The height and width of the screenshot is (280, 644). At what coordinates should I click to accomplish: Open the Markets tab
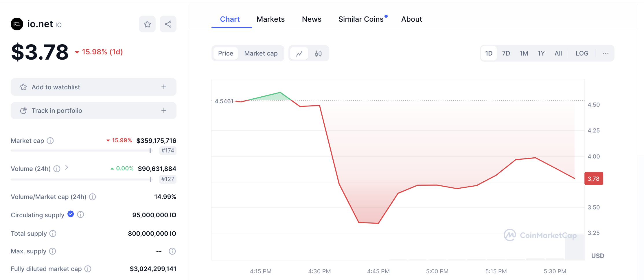click(x=271, y=19)
